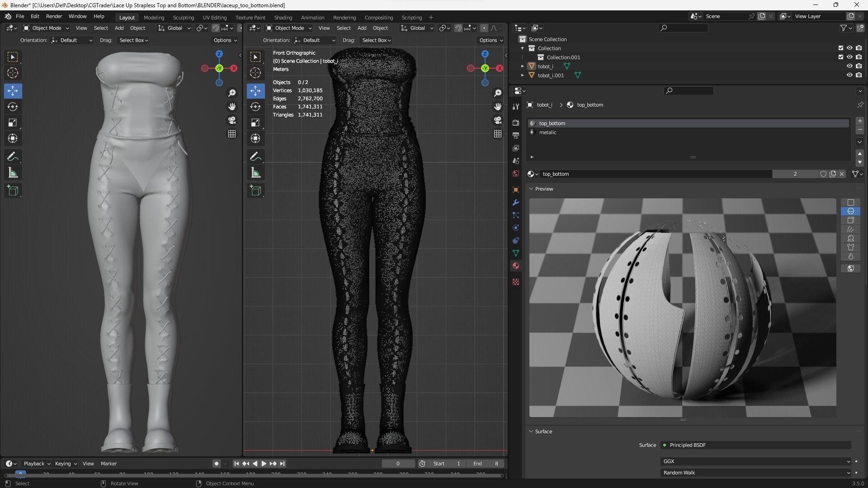This screenshot has width=868, height=488.
Task: Open Drag Select Box dropdown in right viewport
Action: [376, 40]
